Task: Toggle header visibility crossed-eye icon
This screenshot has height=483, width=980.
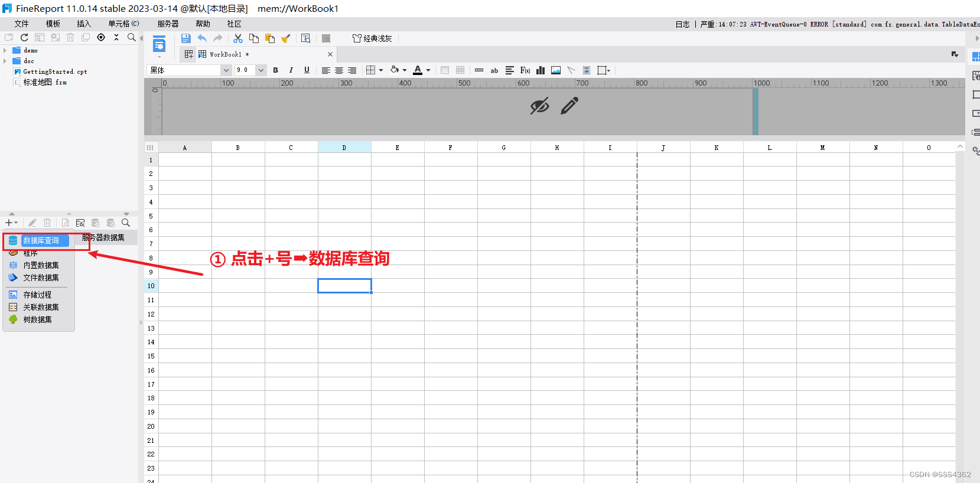Action: click(x=539, y=106)
